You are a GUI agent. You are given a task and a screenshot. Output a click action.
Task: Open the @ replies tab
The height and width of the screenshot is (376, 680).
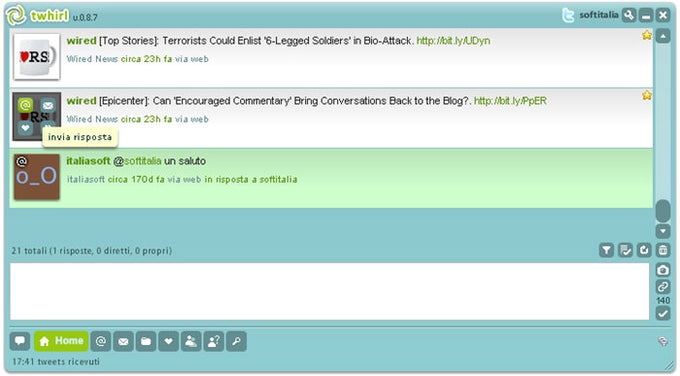[x=101, y=341]
